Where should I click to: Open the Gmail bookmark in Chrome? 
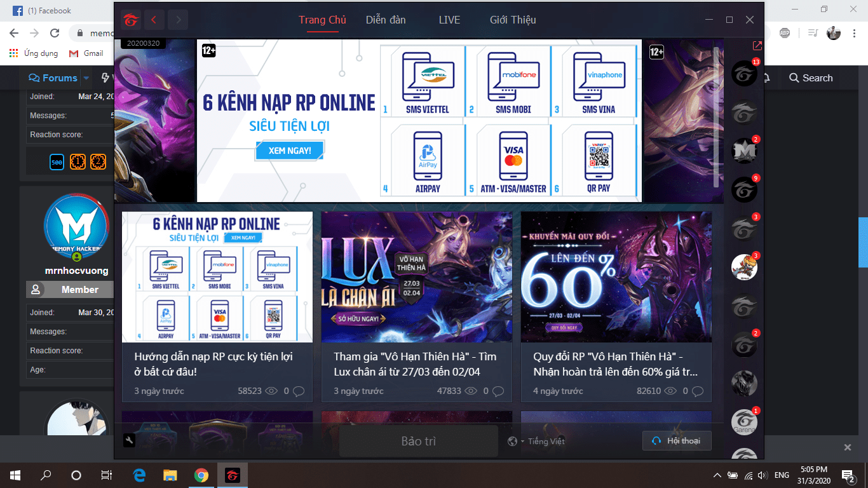click(86, 53)
